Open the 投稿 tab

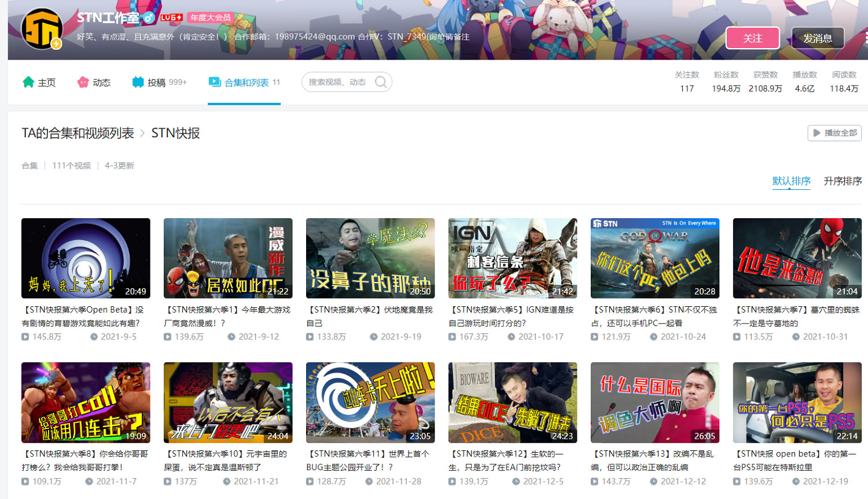point(157,83)
